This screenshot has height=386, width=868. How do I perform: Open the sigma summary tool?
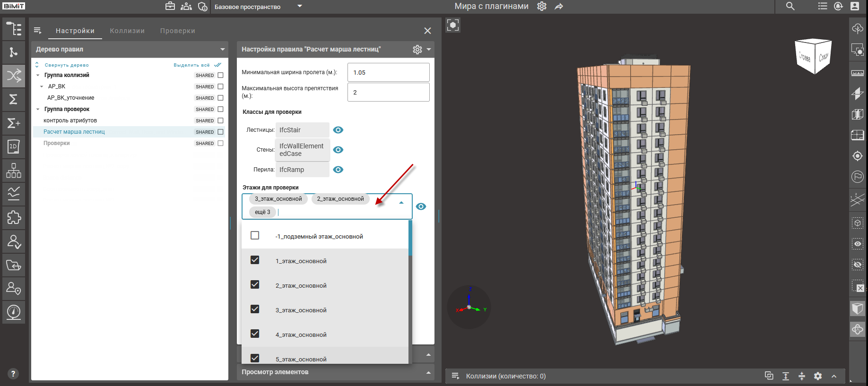[14, 99]
